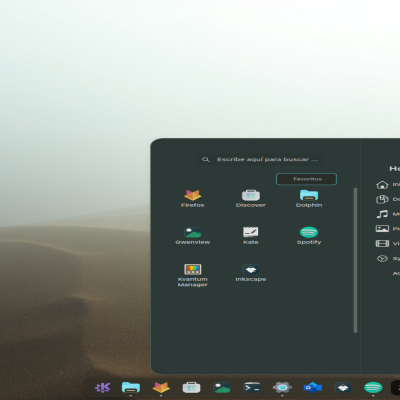
Task: Launch Spotify from the favorites grid
Action: pyautogui.click(x=309, y=235)
